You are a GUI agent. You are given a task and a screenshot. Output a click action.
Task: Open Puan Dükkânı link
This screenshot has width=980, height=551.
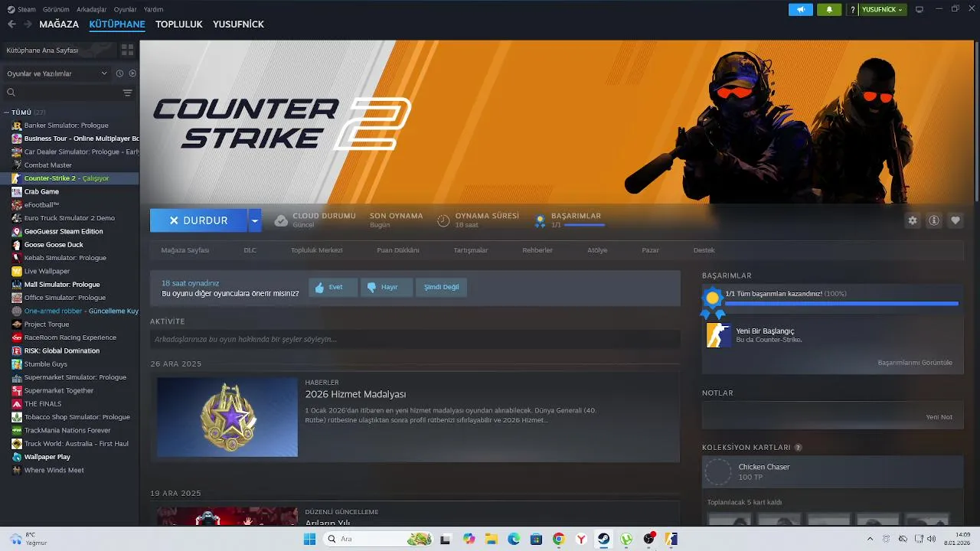click(x=398, y=250)
